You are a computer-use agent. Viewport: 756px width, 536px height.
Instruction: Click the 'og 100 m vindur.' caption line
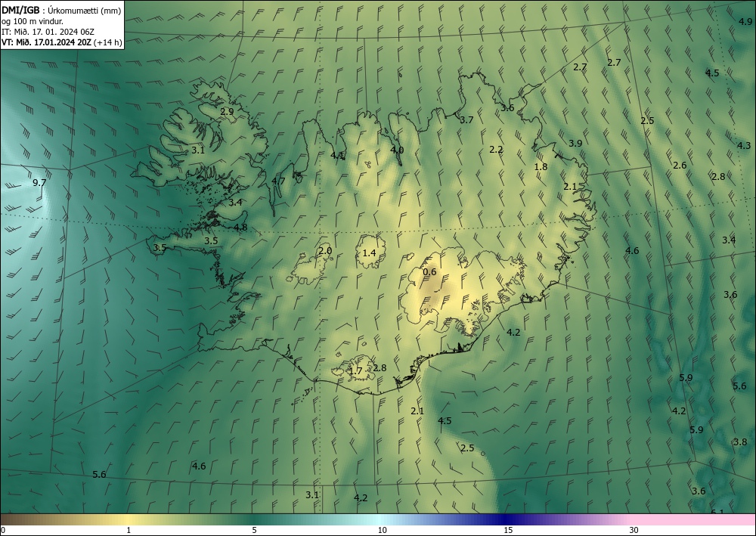[x=32, y=21]
